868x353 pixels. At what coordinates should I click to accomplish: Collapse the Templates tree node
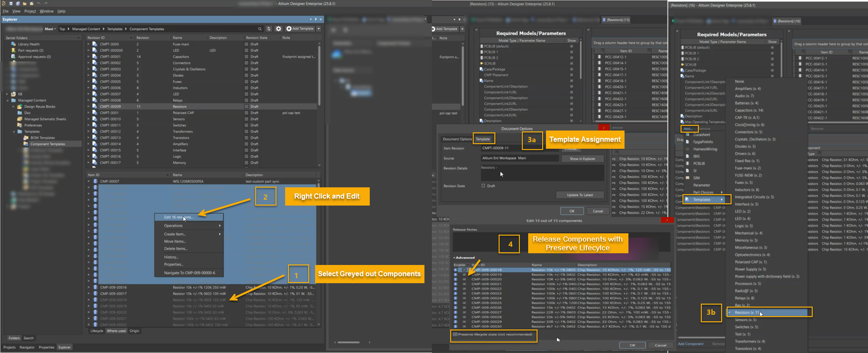[13, 131]
